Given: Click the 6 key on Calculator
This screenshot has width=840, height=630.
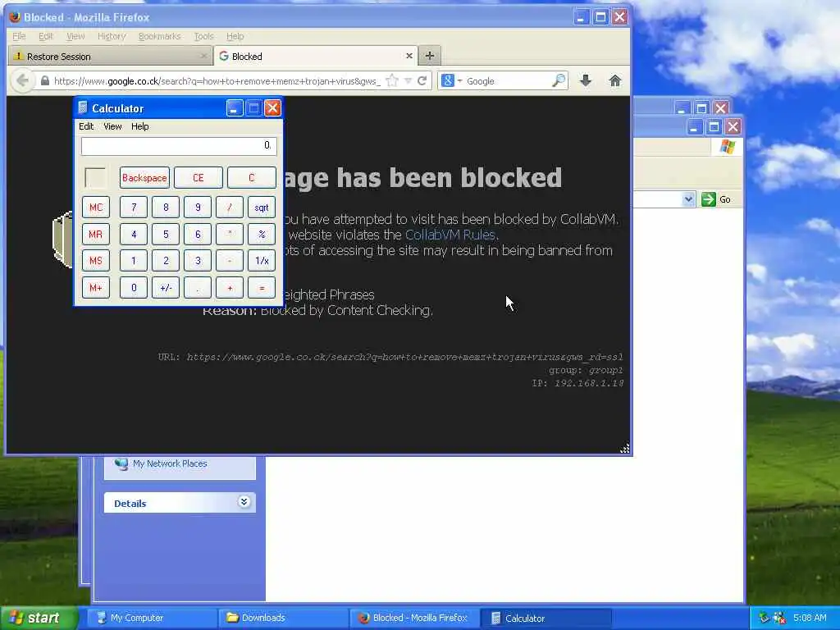Looking at the screenshot, I should tap(198, 234).
